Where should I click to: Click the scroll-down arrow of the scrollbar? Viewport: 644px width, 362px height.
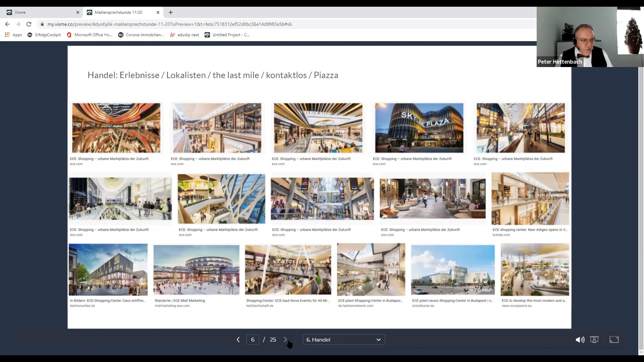pos(641,353)
